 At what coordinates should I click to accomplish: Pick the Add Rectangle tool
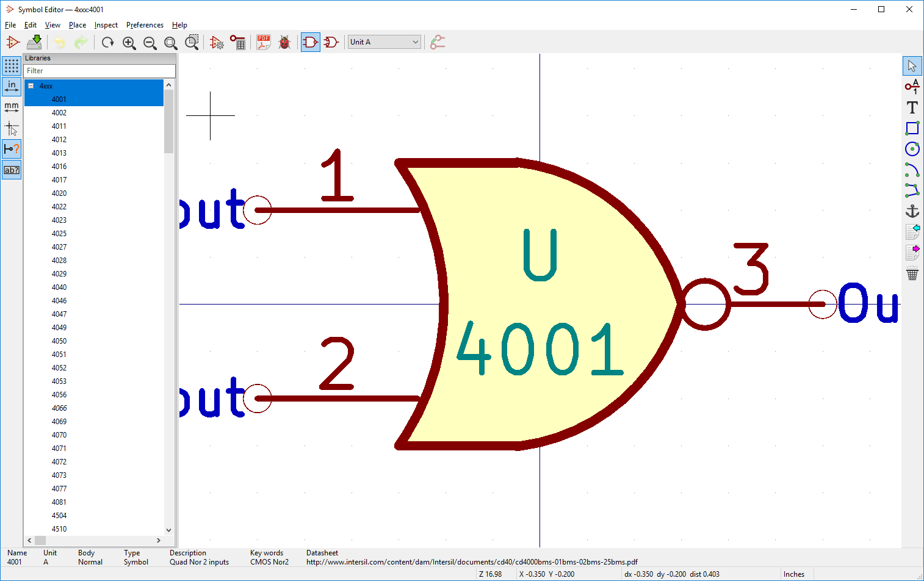[x=912, y=128]
